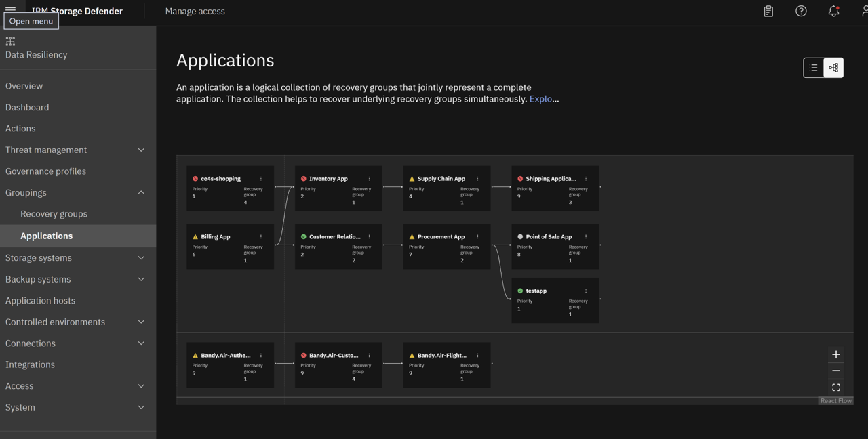Image resolution: width=868 pixels, height=439 pixels.
Task: Open the notifications bell icon
Action: click(833, 11)
